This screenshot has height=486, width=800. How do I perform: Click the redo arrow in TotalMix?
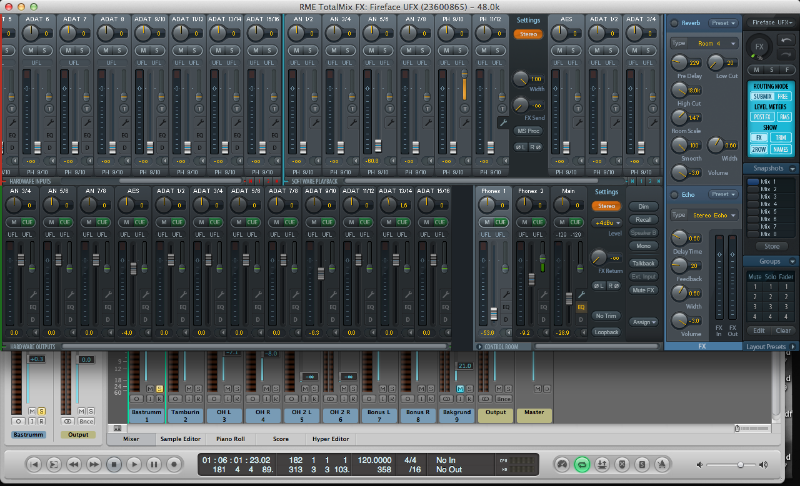(785, 54)
